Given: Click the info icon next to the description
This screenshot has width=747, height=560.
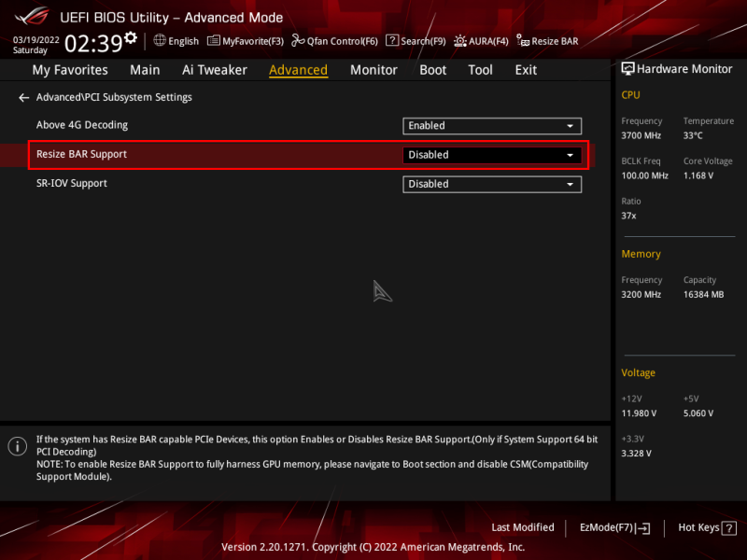Looking at the screenshot, I should tap(17, 446).
